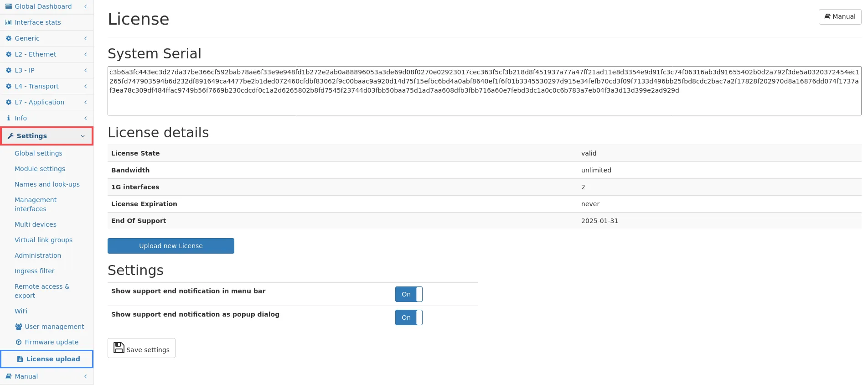
Task: Click the floppy disk icon on Save settings
Action: tap(119, 348)
